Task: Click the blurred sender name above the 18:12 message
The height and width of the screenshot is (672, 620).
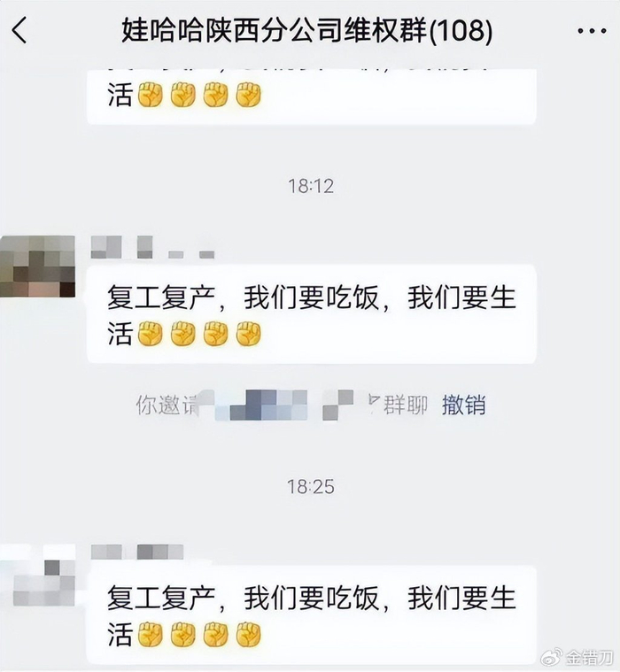Action: coord(152,247)
